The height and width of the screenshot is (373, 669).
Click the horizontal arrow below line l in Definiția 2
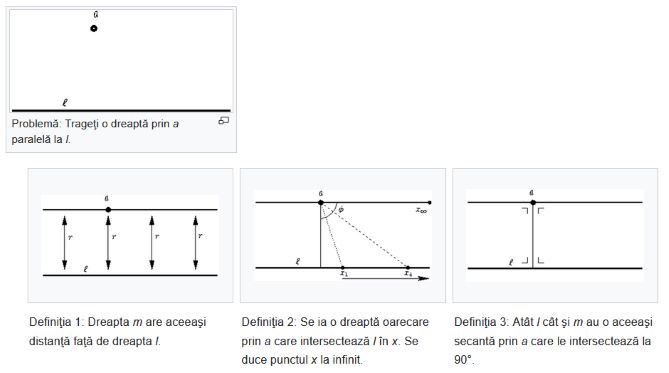click(x=386, y=278)
